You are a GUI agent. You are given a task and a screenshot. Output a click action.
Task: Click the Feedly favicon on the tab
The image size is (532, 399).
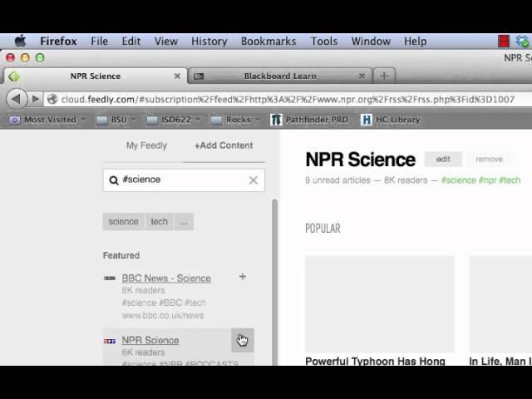pos(13,76)
